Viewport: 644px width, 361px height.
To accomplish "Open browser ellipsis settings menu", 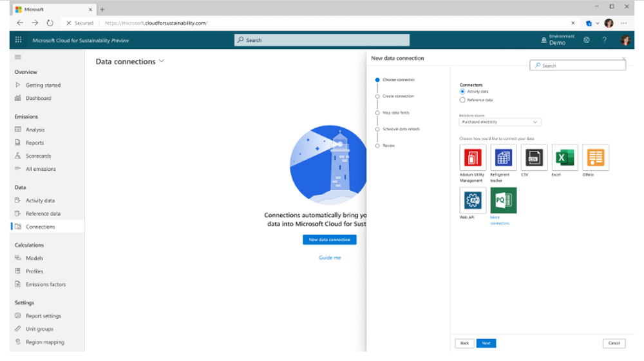I will coord(623,23).
